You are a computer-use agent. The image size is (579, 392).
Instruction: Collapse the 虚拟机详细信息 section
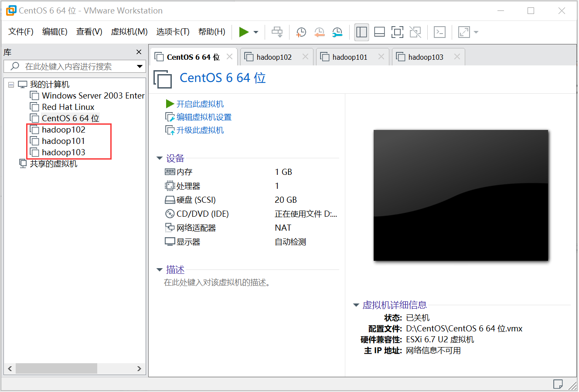[356, 305]
